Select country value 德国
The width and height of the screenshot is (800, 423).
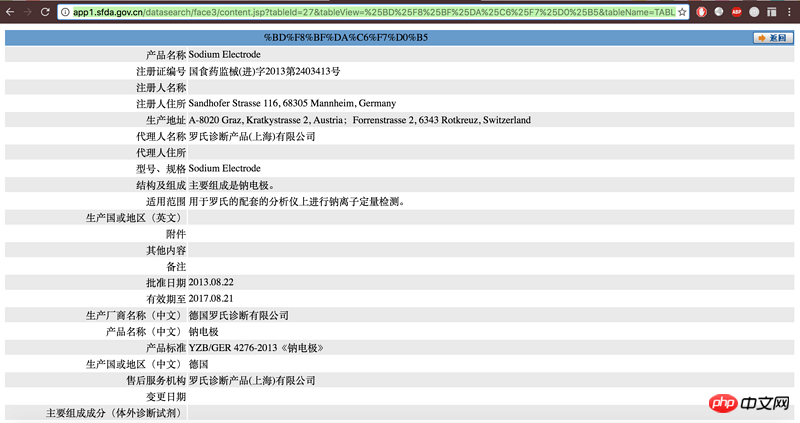coord(198,364)
